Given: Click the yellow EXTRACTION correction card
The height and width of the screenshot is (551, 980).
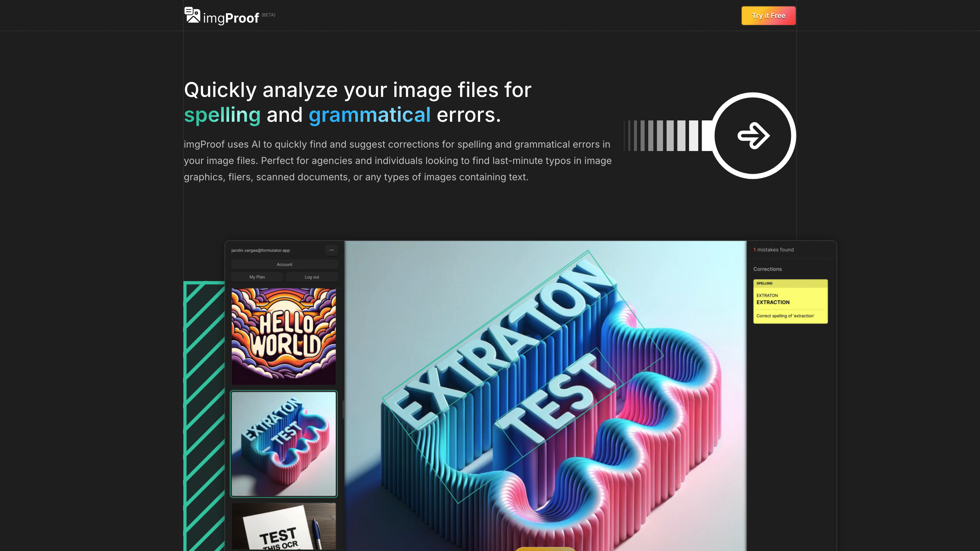Looking at the screenshot, I should click(x=790, y=301).
